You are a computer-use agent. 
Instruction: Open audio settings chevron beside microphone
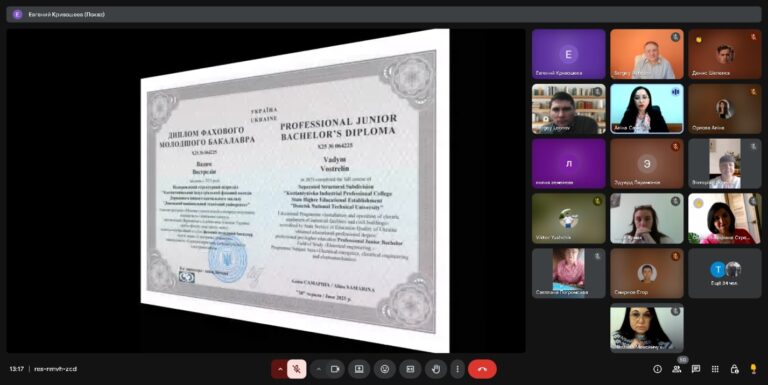280,369
